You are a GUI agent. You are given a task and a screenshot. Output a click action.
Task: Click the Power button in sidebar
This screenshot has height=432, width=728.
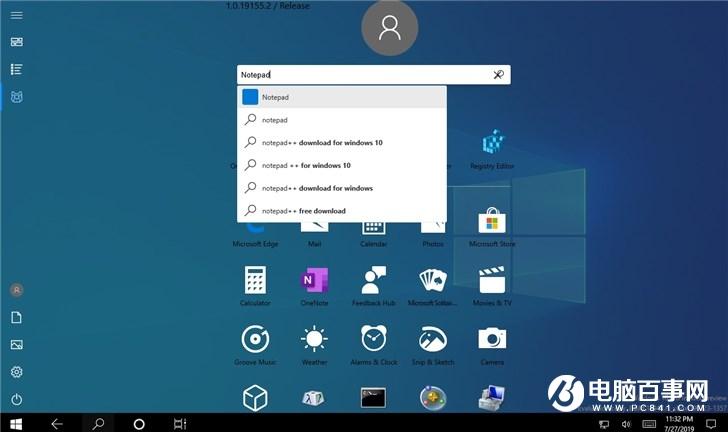click(16, 399)
